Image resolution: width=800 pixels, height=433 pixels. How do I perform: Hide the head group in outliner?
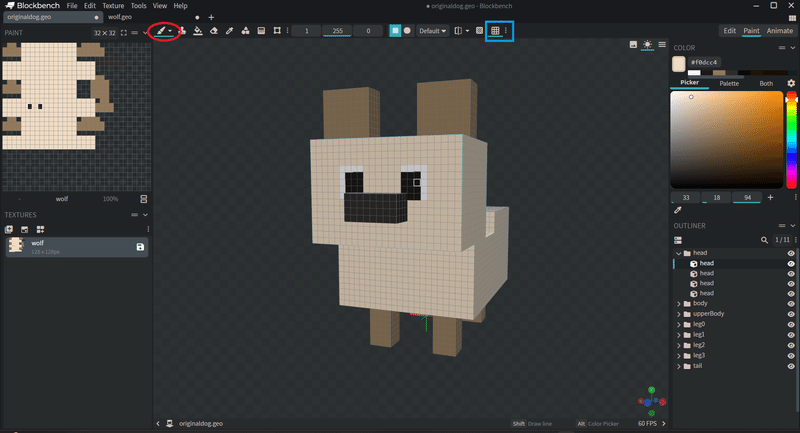[791, 253]
